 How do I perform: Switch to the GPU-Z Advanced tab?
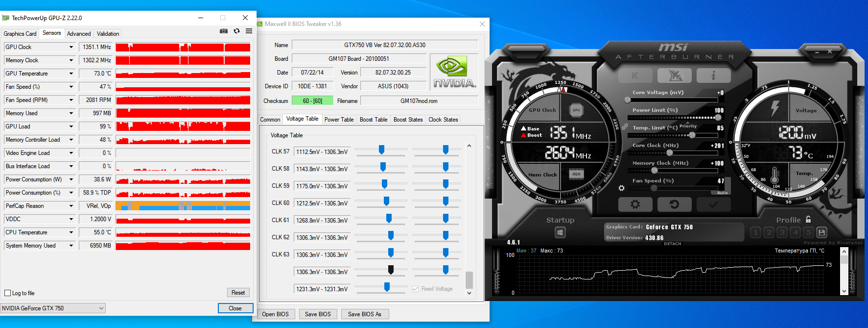(x=79, y=34)
